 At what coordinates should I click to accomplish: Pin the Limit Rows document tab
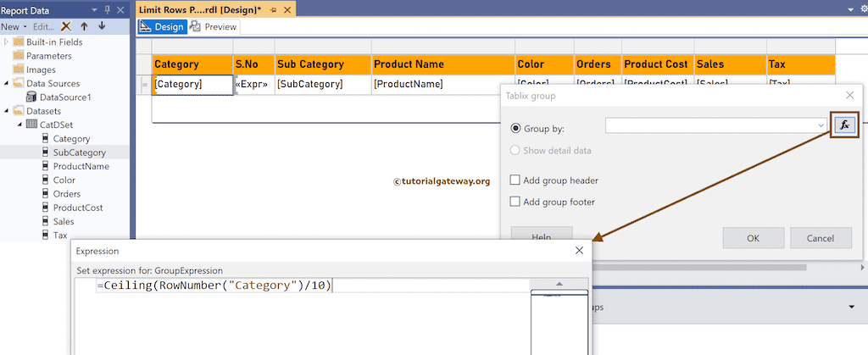click(x=274, y=10)
